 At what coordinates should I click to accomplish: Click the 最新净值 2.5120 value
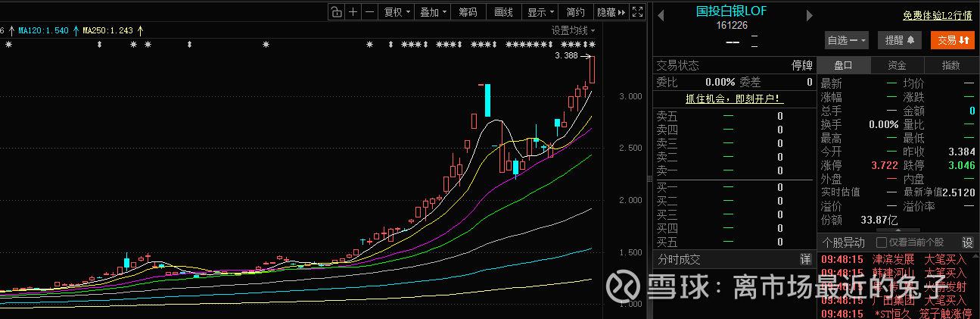(958, 192)
